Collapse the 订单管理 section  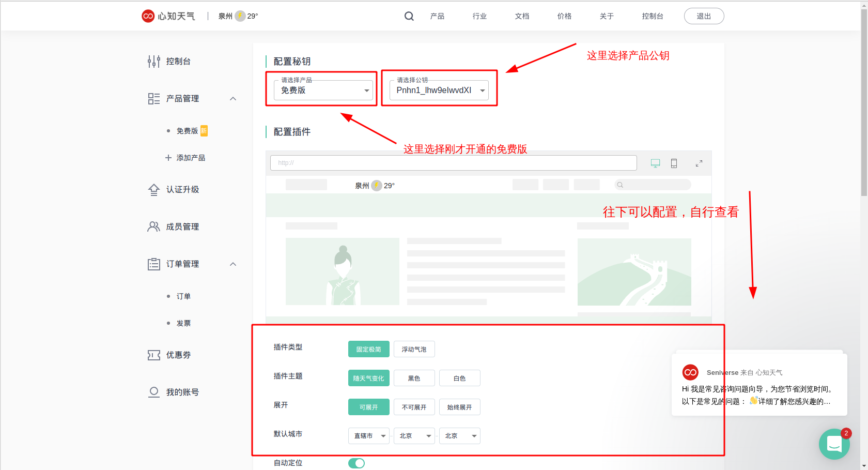(x=233, y=264)
